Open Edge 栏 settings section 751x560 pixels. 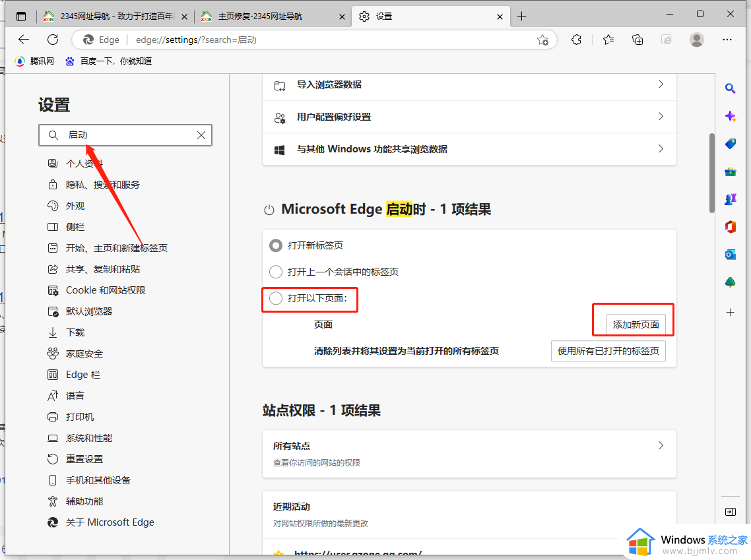tap(74, 375)
